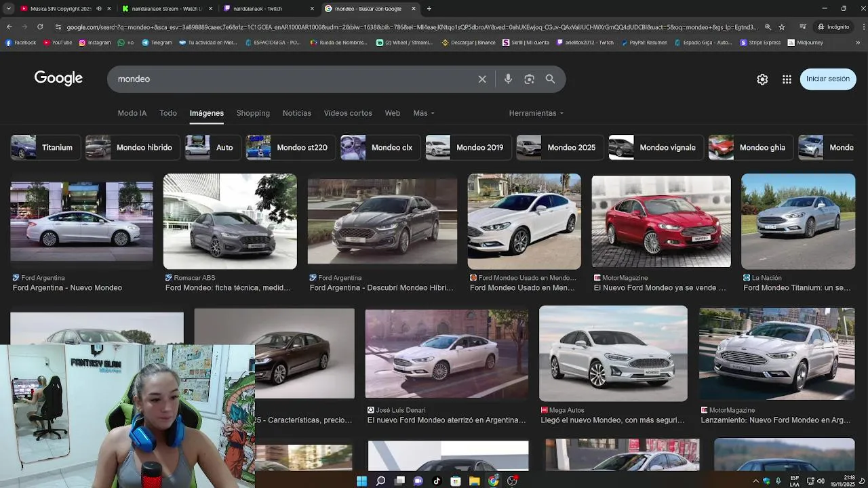
Task: Open the Romacar ABS gray Mondeo image
Action: click(x=230, y=222)
